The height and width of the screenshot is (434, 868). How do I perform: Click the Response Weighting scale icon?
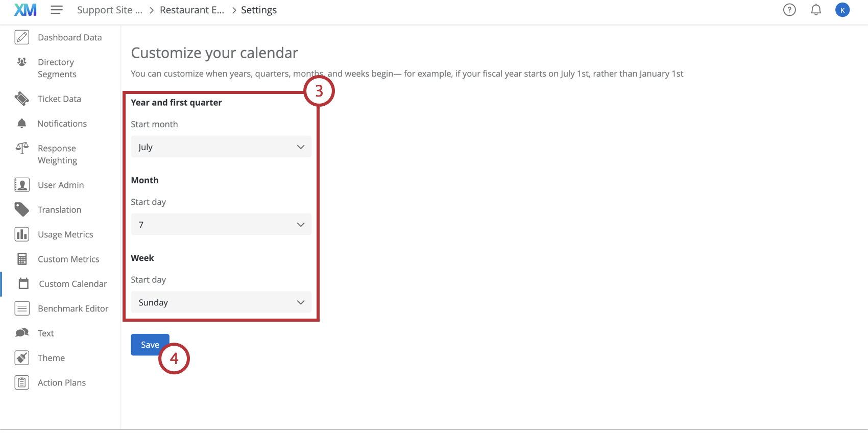pos(22,148)
